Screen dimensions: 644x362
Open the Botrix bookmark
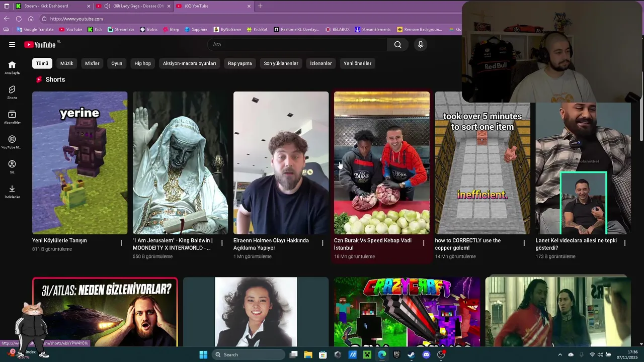(148, 29)
